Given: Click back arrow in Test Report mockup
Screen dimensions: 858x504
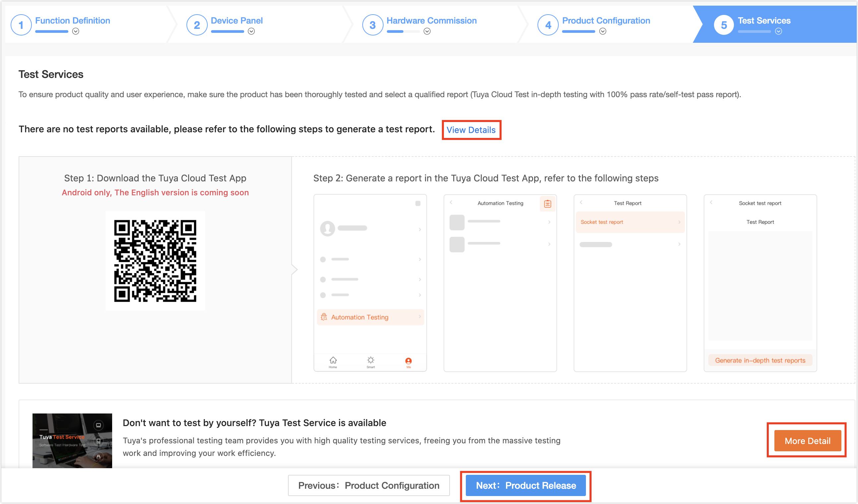Looking at the screenshot, I should (581, 203).
